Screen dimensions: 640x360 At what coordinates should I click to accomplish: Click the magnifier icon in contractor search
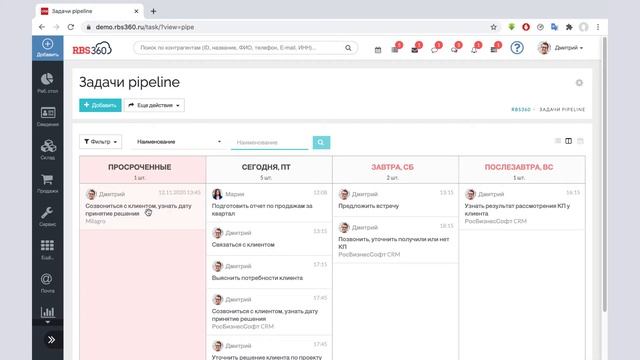[348, 48]
